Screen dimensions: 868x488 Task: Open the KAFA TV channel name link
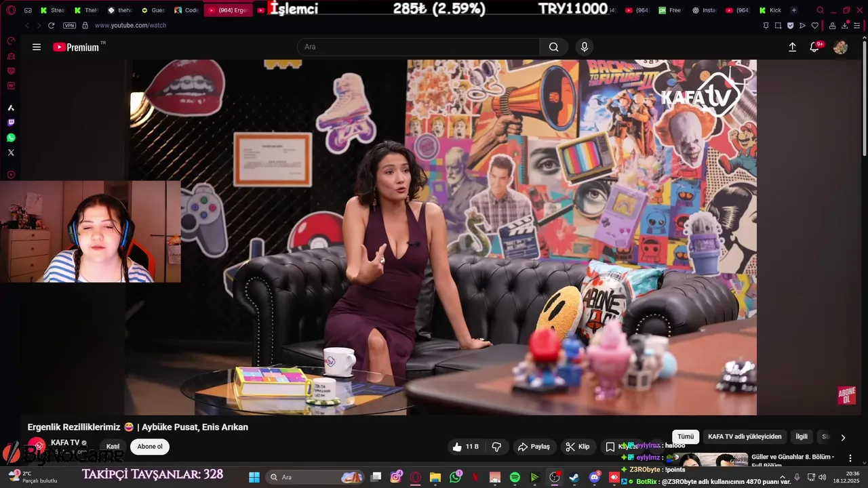pyautogui.click(x=65, y=443)
